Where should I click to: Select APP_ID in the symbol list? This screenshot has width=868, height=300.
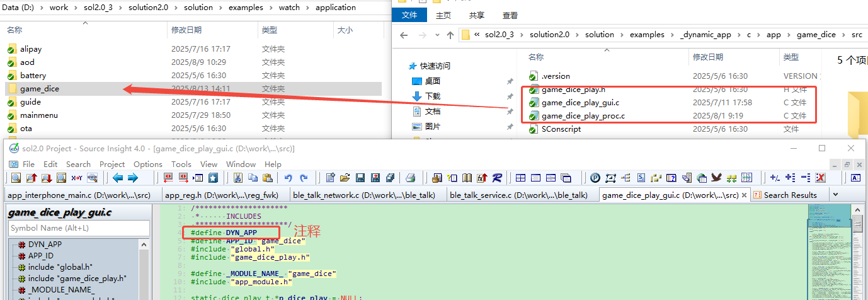[x=41, y=255]
